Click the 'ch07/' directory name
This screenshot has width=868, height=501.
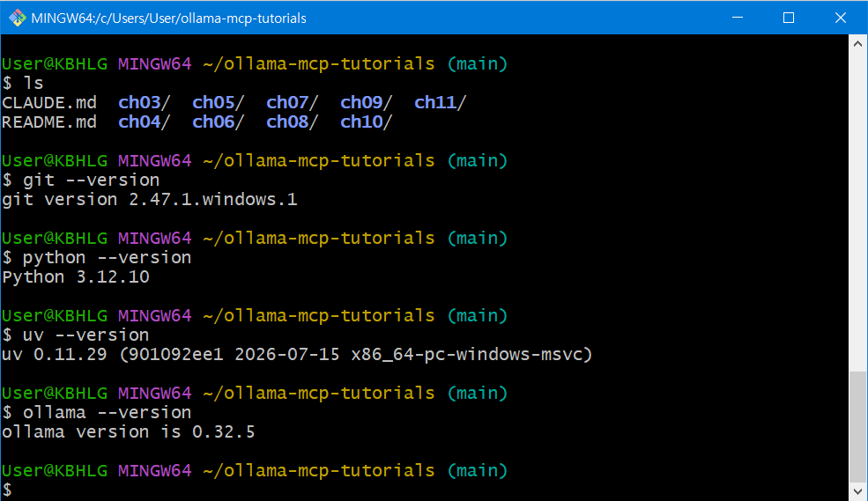point(293,102)
